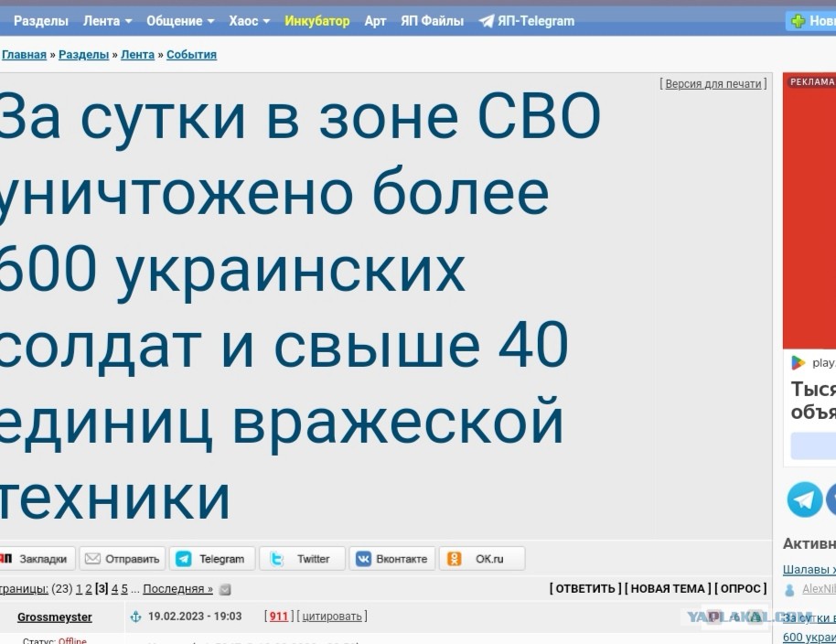836x644 pixels.
Task: Go to Разделы breadcrumb link
Action: (x=84, y=54)
